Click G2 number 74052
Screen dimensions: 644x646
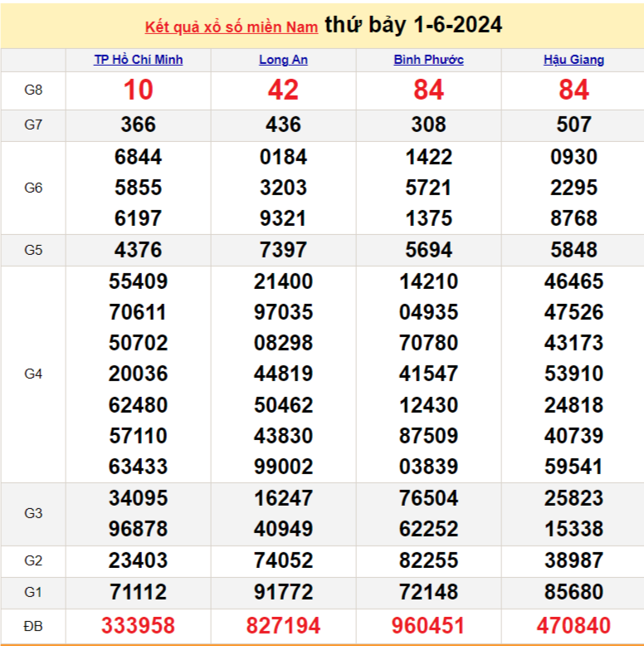283,560
